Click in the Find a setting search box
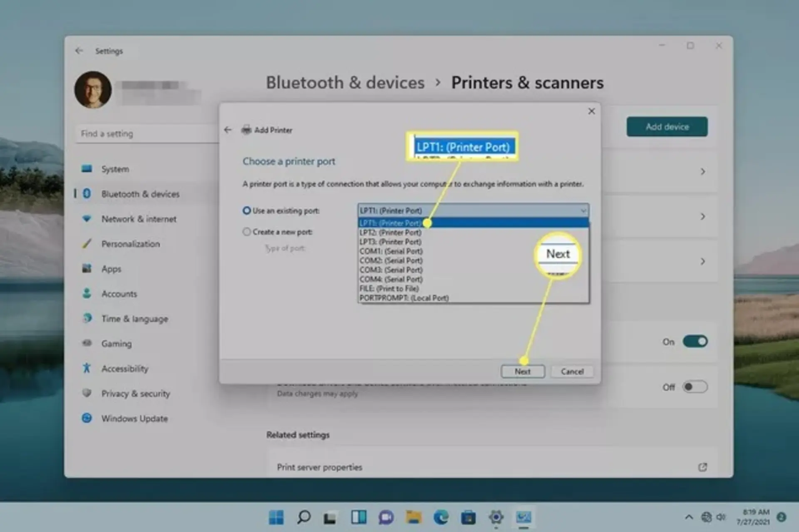This screenshot has width=799, height=532. click(x=146, y=134)
